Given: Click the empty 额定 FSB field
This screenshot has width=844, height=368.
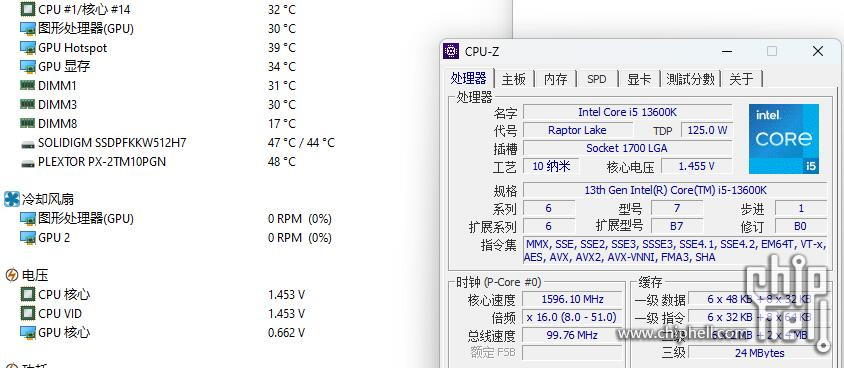Looking at the screenshot, I should 572,353.
